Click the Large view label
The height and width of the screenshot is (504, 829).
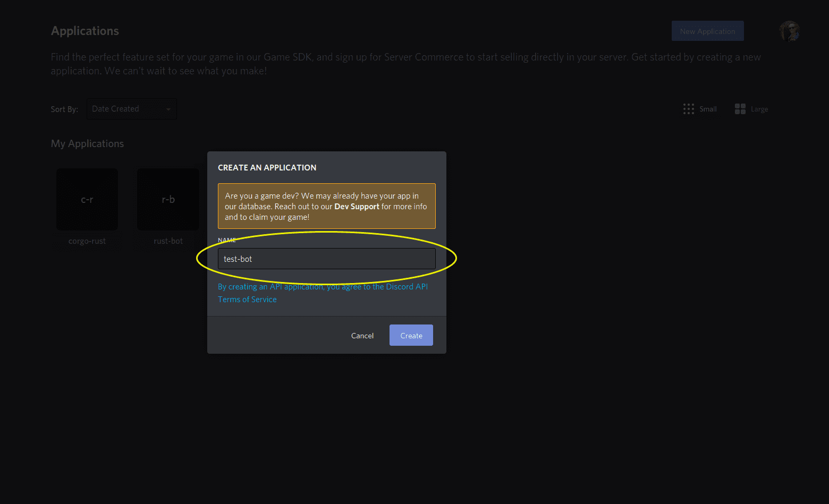click(759, 109)
